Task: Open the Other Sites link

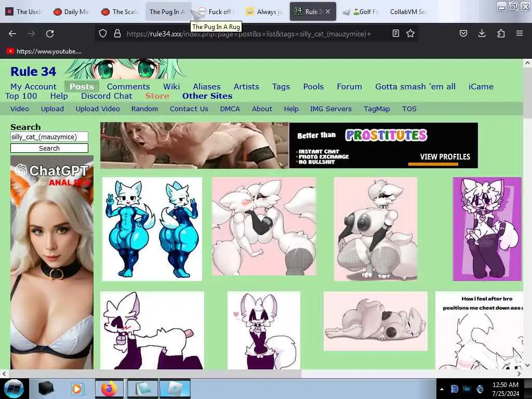Action: (207, 96)
